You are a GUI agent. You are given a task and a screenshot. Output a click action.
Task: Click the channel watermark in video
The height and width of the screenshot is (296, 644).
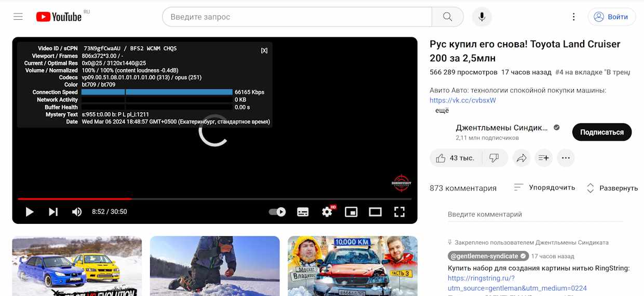pos(401,183)
